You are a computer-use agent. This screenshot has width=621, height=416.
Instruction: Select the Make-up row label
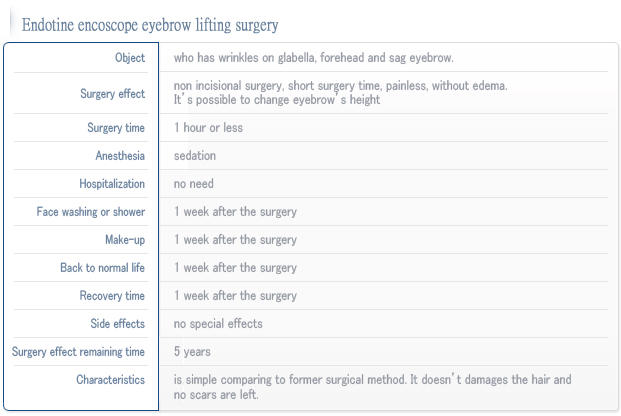tap(125, 240)
